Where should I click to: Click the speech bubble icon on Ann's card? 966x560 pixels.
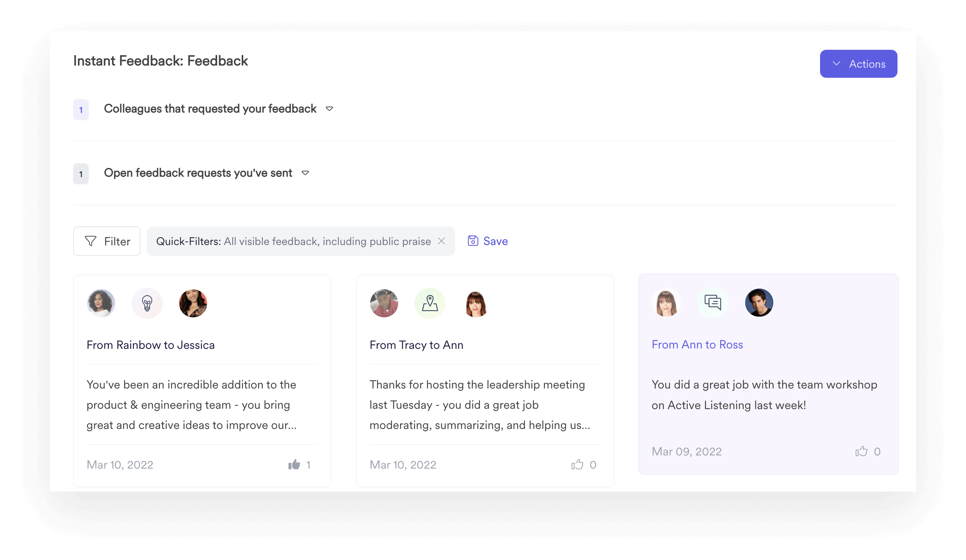[x=712, y=303]
